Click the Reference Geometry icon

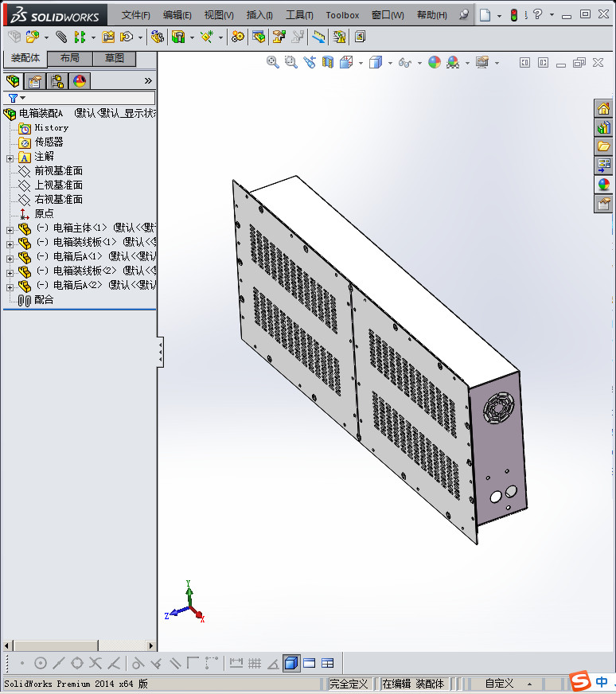point(207,37)
